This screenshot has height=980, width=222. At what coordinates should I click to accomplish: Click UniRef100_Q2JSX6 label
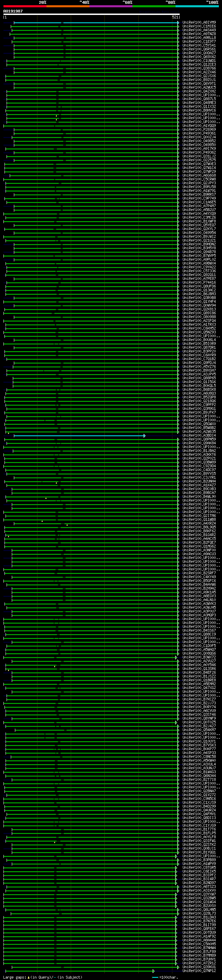pos(199,76)
